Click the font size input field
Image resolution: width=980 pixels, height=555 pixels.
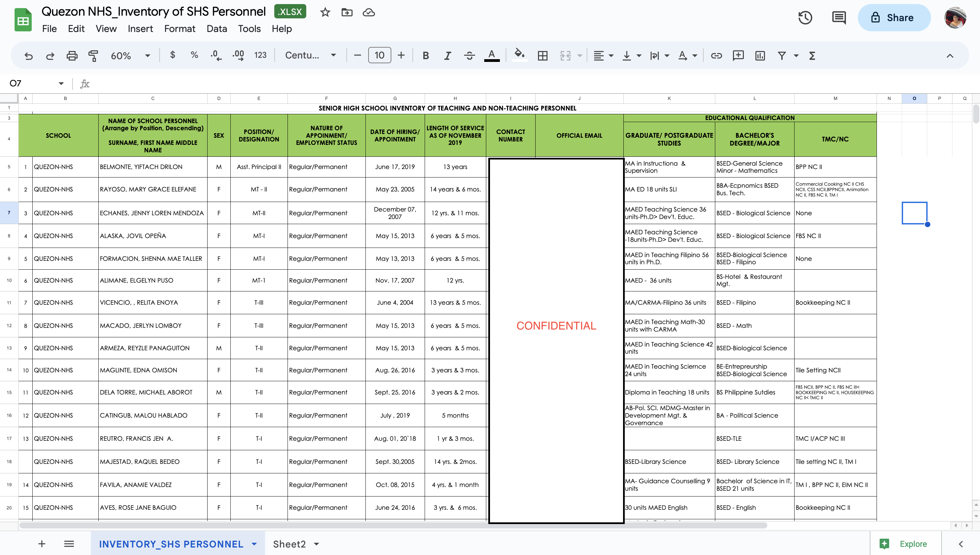(x=379, y=56)
